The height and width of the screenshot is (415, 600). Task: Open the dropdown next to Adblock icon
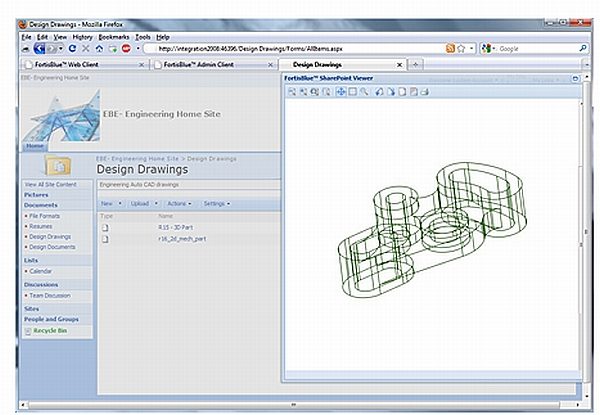pos(138,49)
